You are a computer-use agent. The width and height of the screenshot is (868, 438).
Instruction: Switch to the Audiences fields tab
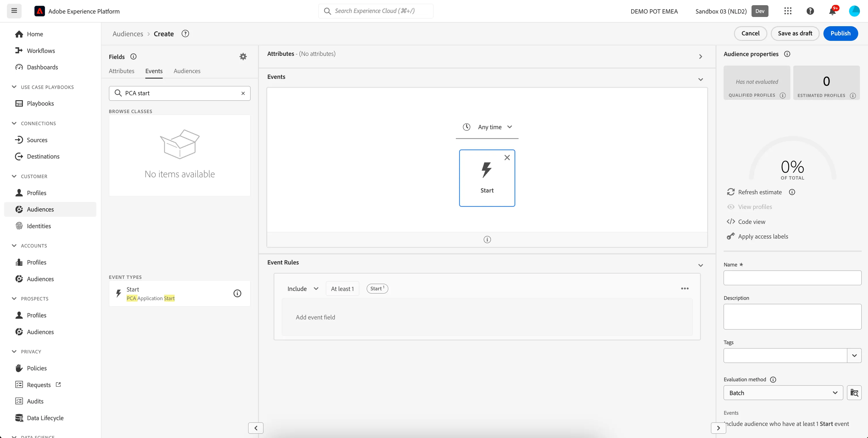coord(187,71)
